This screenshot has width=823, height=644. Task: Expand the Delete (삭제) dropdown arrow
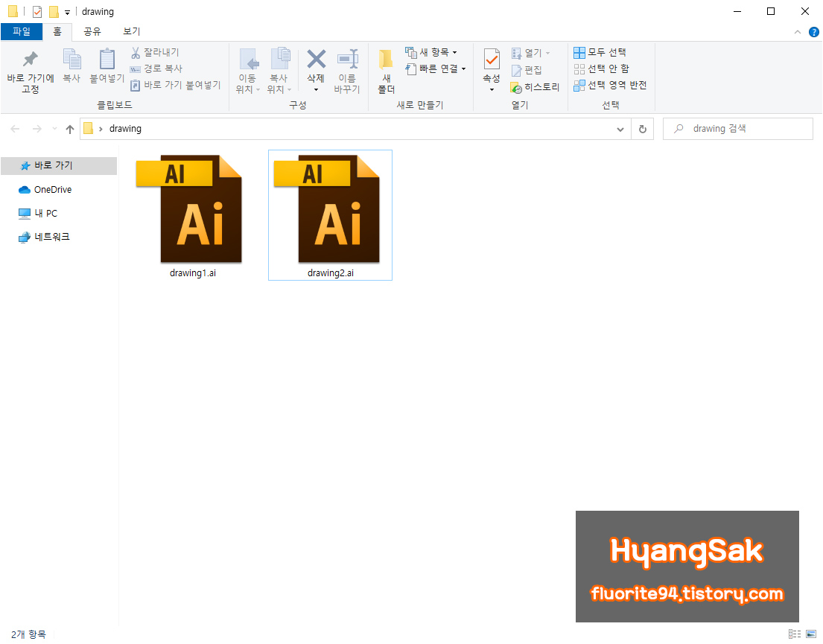point(316,90)
